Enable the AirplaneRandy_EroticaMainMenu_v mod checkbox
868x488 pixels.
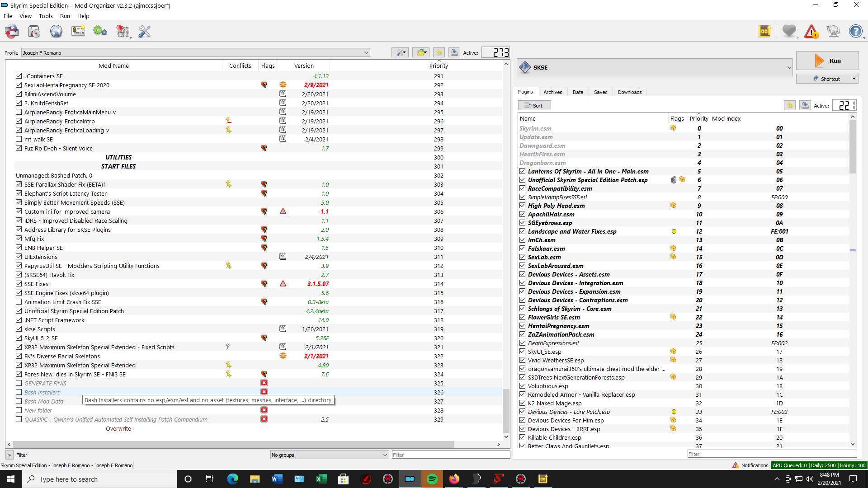pyautogui.click(x=19, y=112)
